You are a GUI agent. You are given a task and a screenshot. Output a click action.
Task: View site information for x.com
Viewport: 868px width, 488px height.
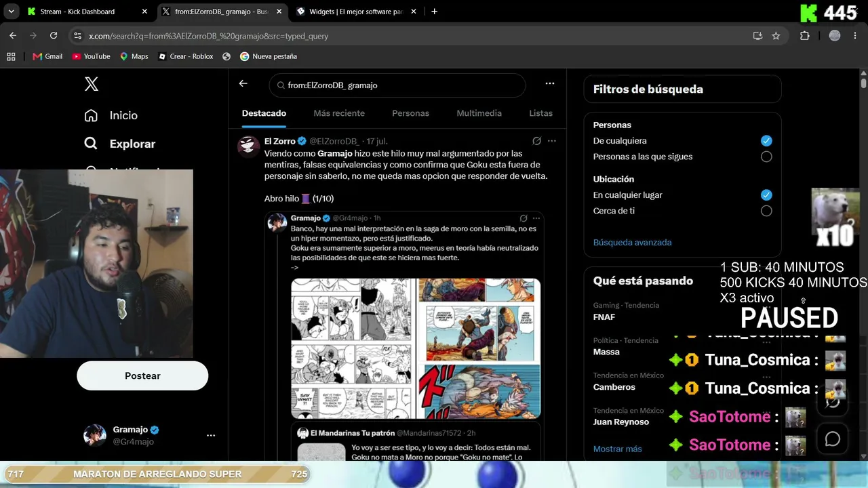77,36
